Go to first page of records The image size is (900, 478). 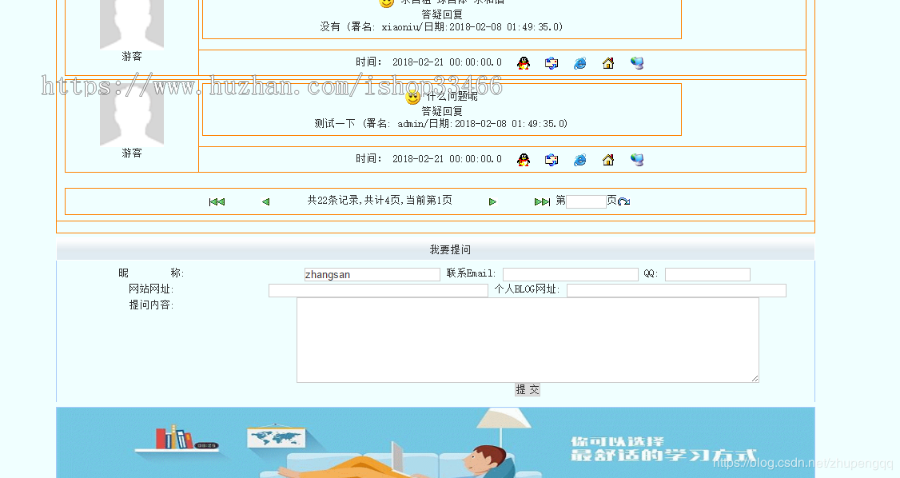pyautogui.click(x=217, y=201)
